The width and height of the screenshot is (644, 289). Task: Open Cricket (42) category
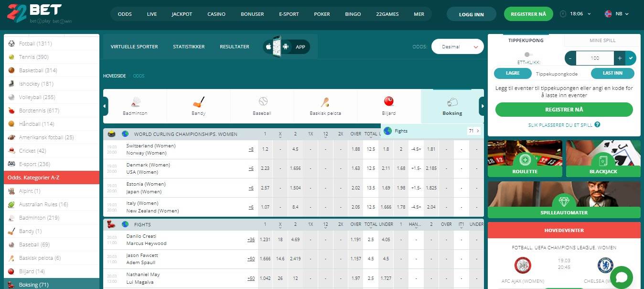pyautogui.click(x=52, y=151)
